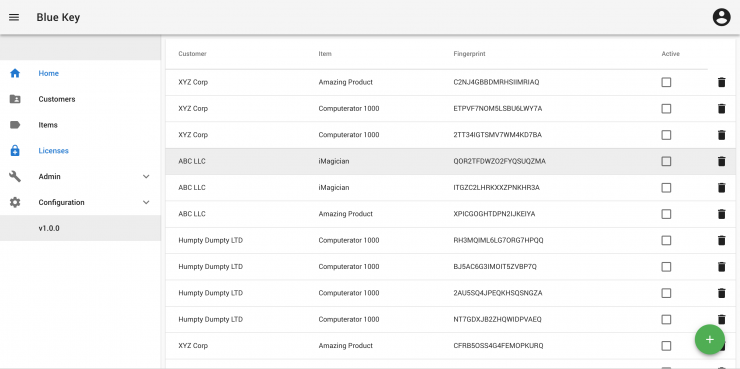Click the Home house icon in sidebar
The image size is (740, 369).
click(x=15, y=73)
